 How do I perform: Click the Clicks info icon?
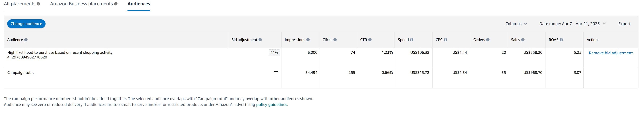click(x=335, y=39)
